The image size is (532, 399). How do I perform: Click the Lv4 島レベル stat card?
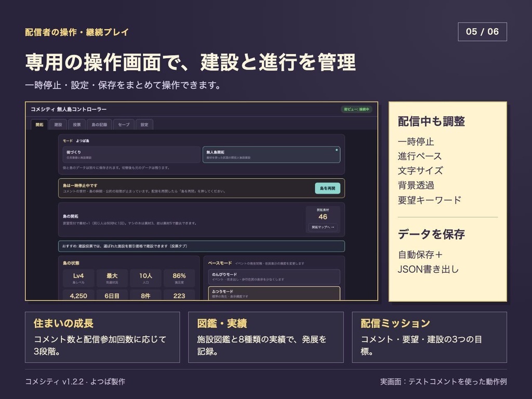click(x=78, y=278)
